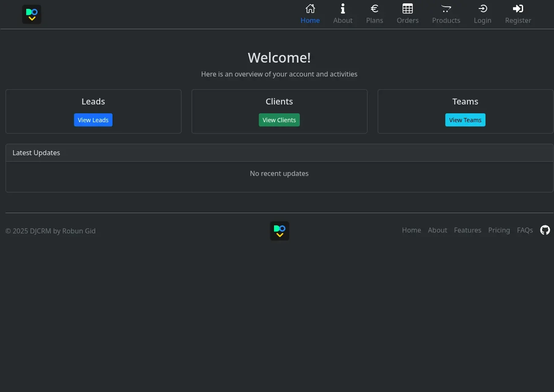Open the Register nav label
The height and width of the screenshot is (392, 554).
pos(518,20)
